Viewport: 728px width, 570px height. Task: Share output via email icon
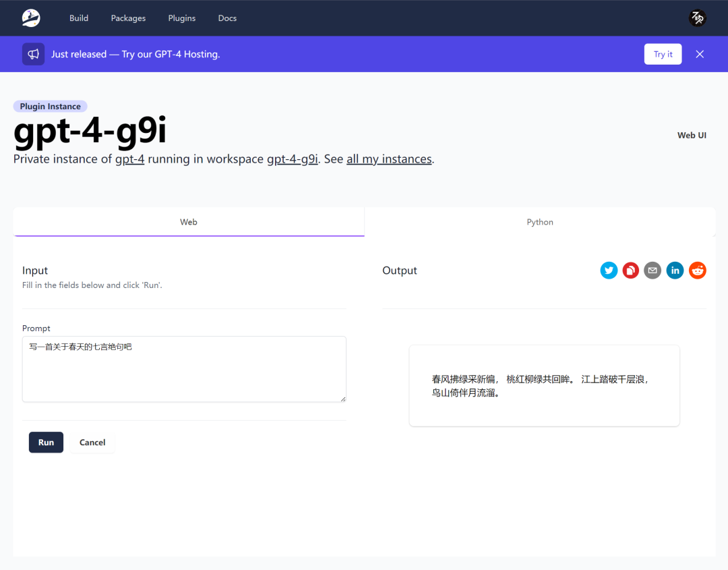pyautogui.click(x=653, y=270)
